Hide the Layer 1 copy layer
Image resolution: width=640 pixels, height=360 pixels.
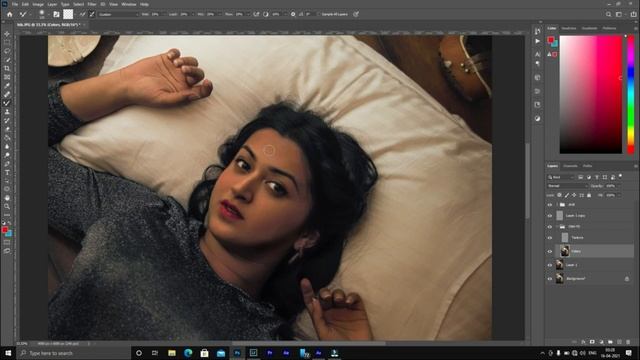(x=549, y=216)
